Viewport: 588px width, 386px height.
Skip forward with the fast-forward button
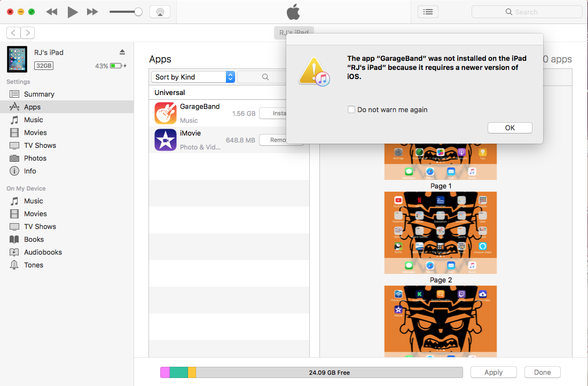[92, 12]
